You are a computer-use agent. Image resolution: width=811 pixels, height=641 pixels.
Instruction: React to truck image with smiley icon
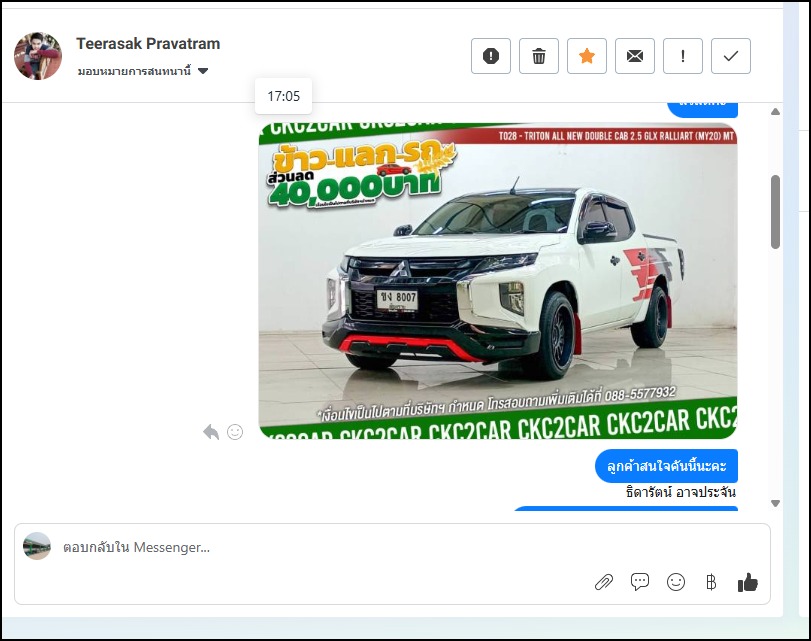point(235,432)
